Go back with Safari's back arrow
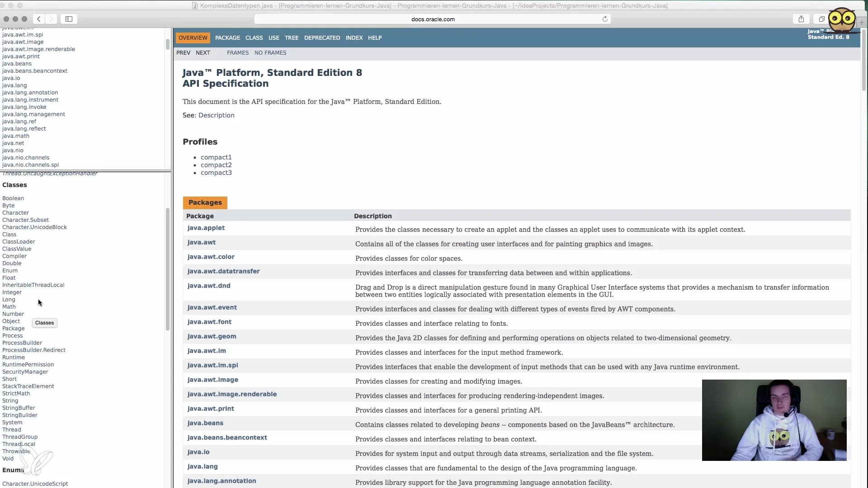This screenshot has height=488, width=868. (x=39, y=19)
